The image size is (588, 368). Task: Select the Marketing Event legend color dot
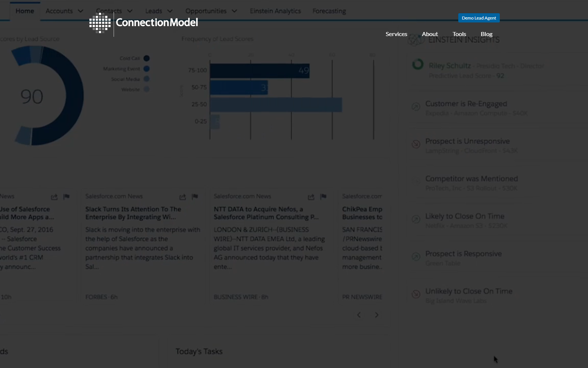coord(147,68)
